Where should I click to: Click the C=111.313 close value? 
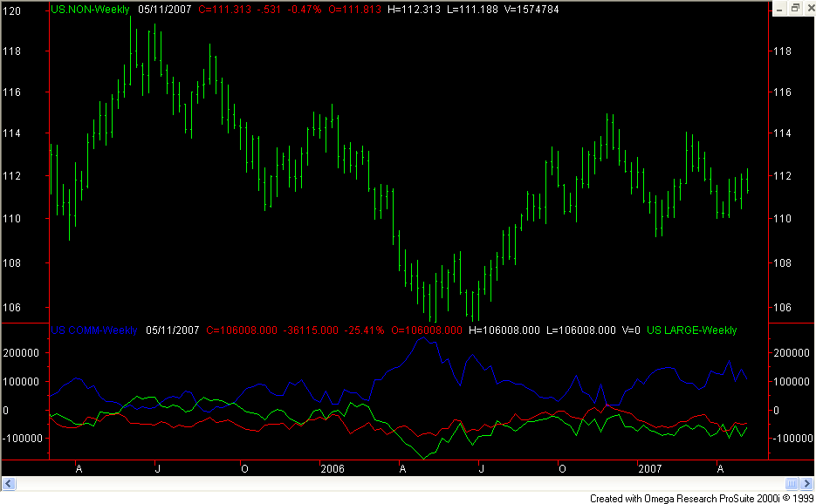tap(225, 10)
